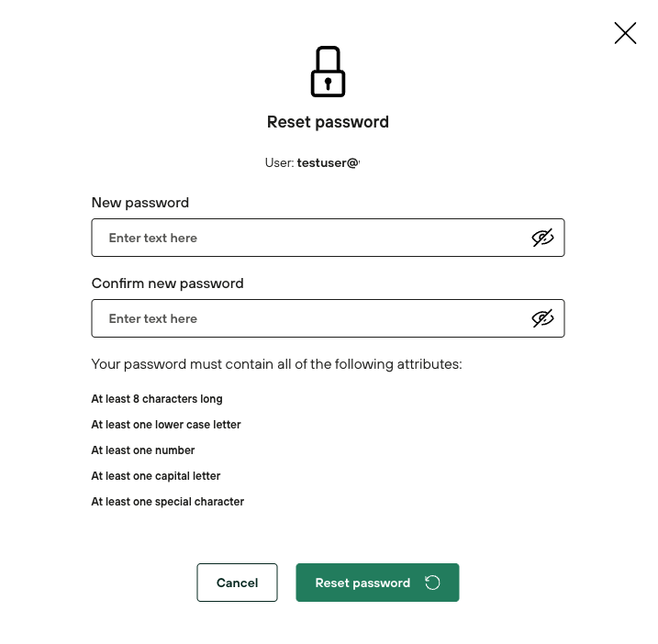Show the New password field text
658x644 pixels.
(542, 238)
